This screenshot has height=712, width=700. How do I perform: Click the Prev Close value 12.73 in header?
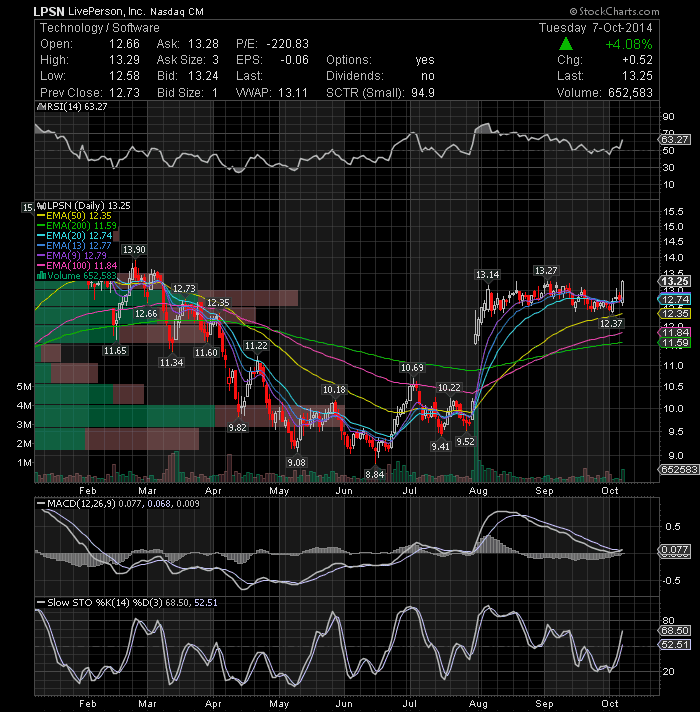click(124, 93)
